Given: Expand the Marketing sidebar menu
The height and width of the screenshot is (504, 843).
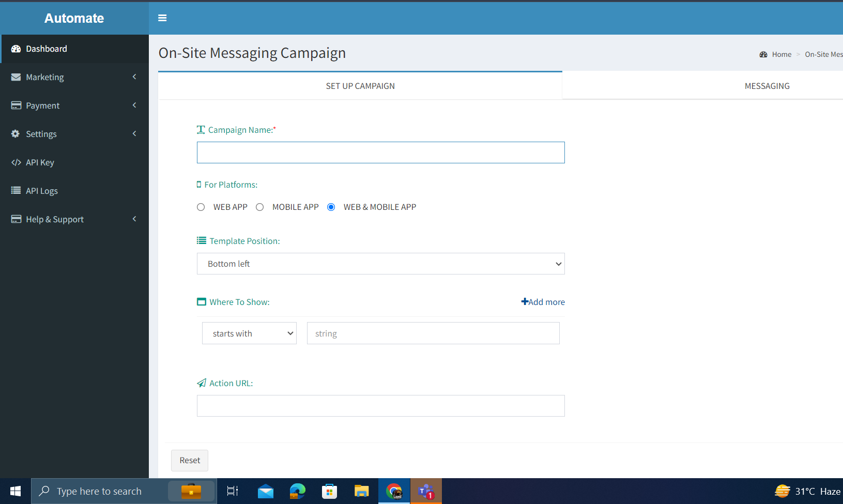Looking at the screenshot, I should click(74, 77).
